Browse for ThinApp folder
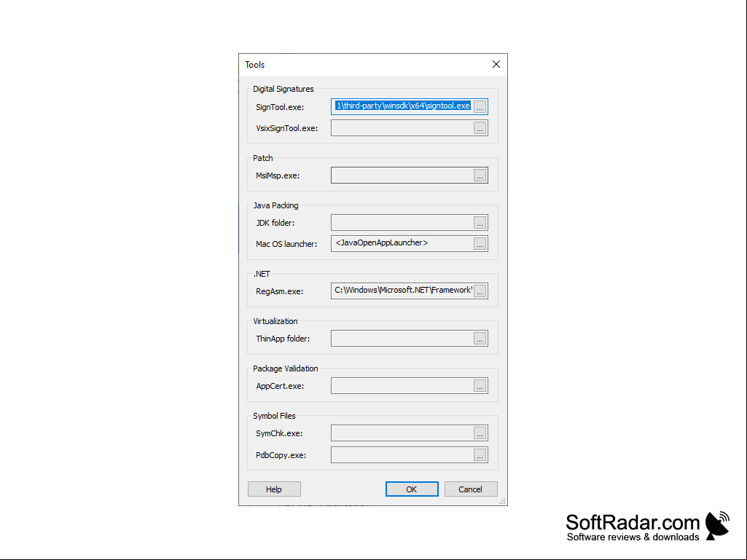This screenshot has height=560, width=747. click(x=480, y=339)
